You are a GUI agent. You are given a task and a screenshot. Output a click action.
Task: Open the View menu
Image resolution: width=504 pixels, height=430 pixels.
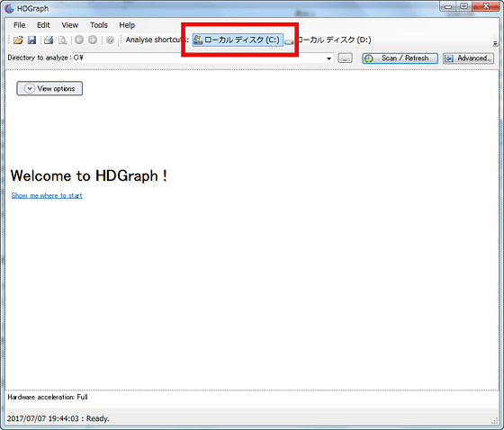click(x=70, y=25)
